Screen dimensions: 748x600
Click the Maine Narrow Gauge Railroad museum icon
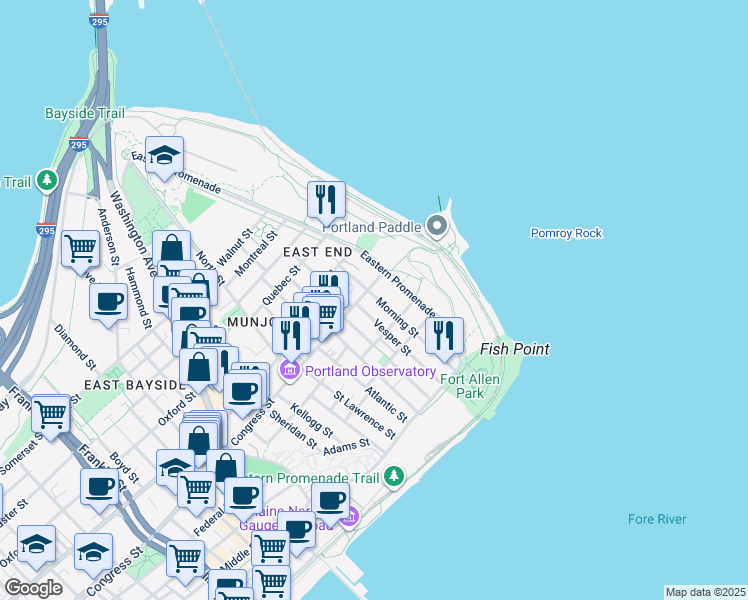(x=351, y=517)
